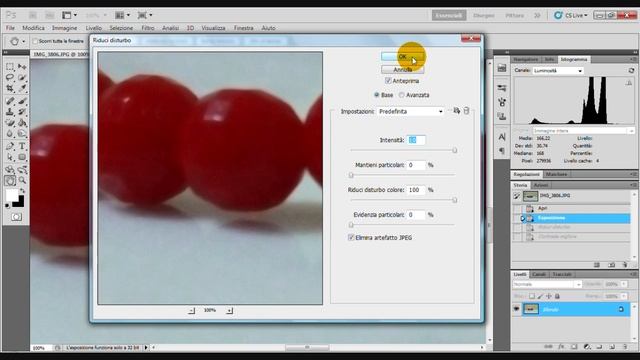This screenshot has height=360, width=640.
Task: Select the 3D rotate tool in toolbox
Action: [x=10, y=169]
